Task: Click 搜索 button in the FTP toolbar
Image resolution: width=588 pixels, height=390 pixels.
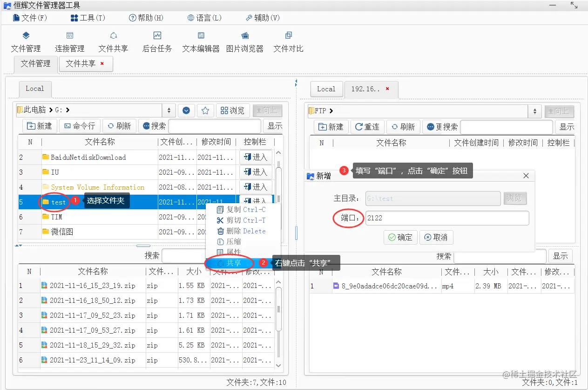Action: [441, 127]
